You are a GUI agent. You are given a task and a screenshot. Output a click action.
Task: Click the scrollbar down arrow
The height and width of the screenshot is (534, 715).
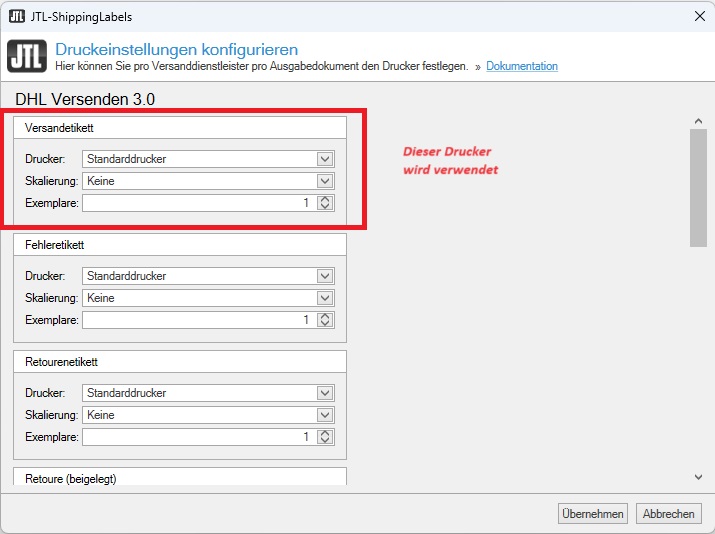click(x=698, y=477)
